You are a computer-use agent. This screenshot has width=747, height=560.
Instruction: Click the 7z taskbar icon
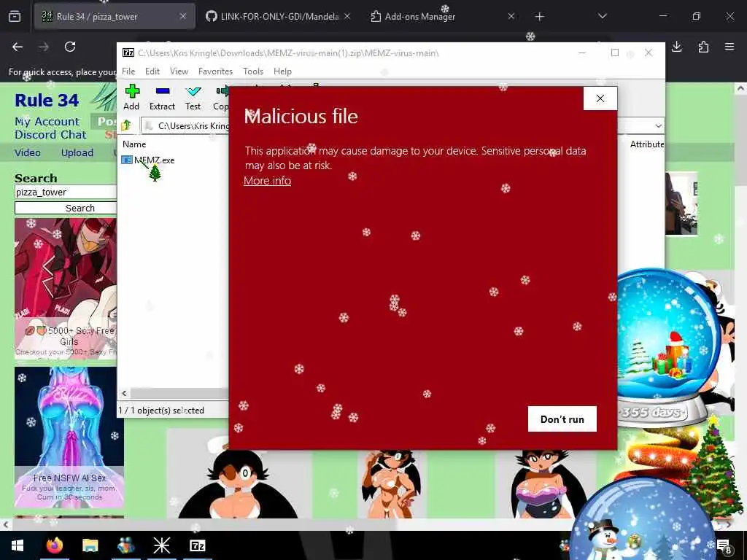pos(197,545)
